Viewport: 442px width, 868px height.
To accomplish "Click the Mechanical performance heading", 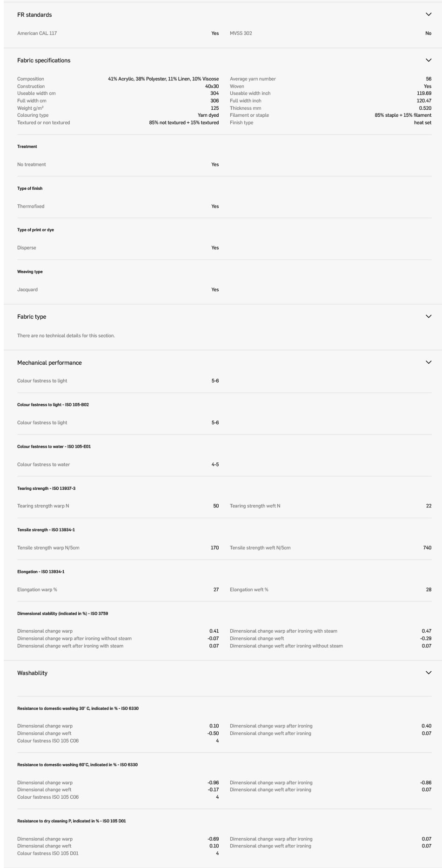I will click(x=49, y=363).
